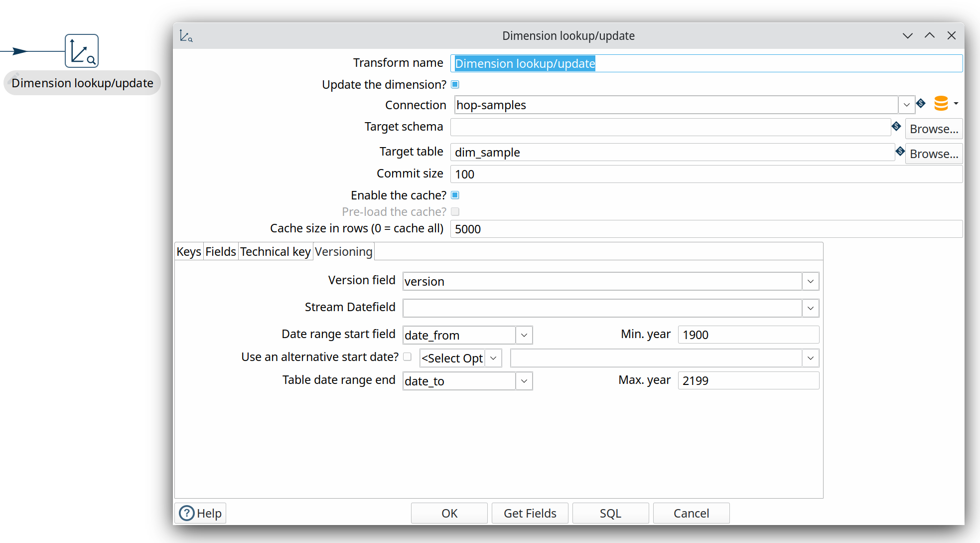Click the orange database connection icon
Viewport: 980px width, 543px height.
point(941,103)
